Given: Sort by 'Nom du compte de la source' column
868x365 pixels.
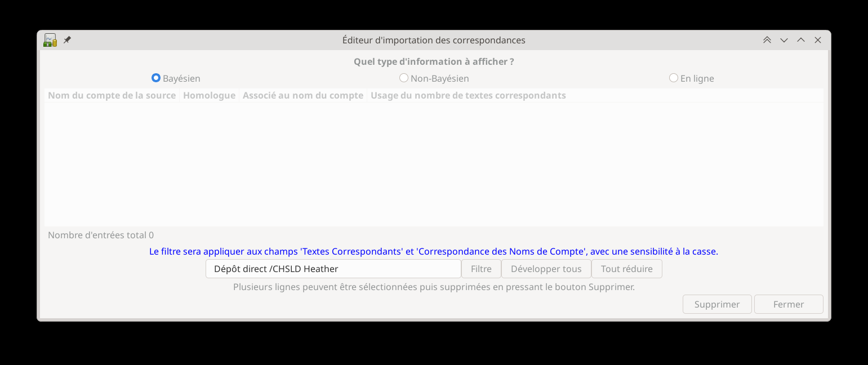Looking at the screenshot, I should pos(112,96).
